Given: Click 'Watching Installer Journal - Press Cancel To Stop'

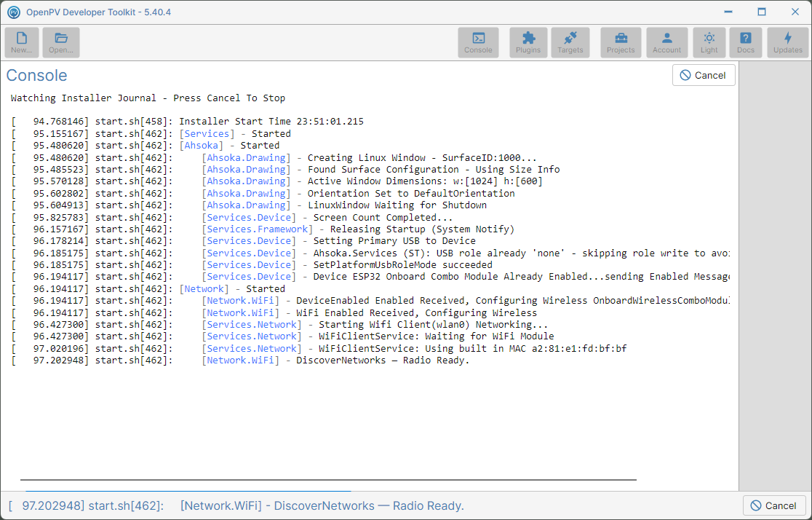Looking at the screenshot, I should pyautogui.click(x=148, y=98).
